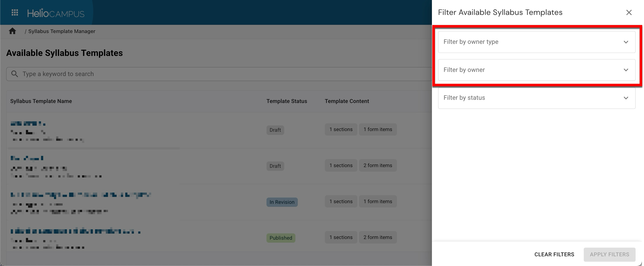
Task: Click the Filter by status chevron arrow
Action: click(x=626, y=98)
